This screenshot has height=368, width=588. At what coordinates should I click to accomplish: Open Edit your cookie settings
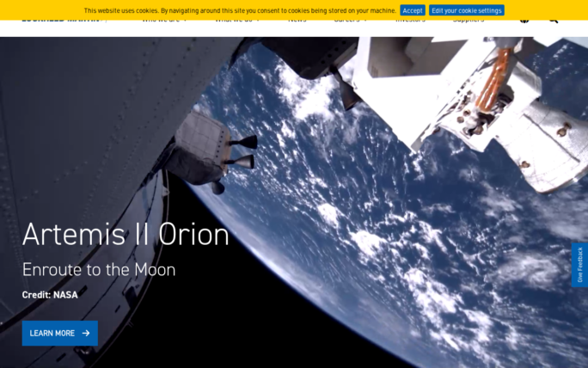466,10
